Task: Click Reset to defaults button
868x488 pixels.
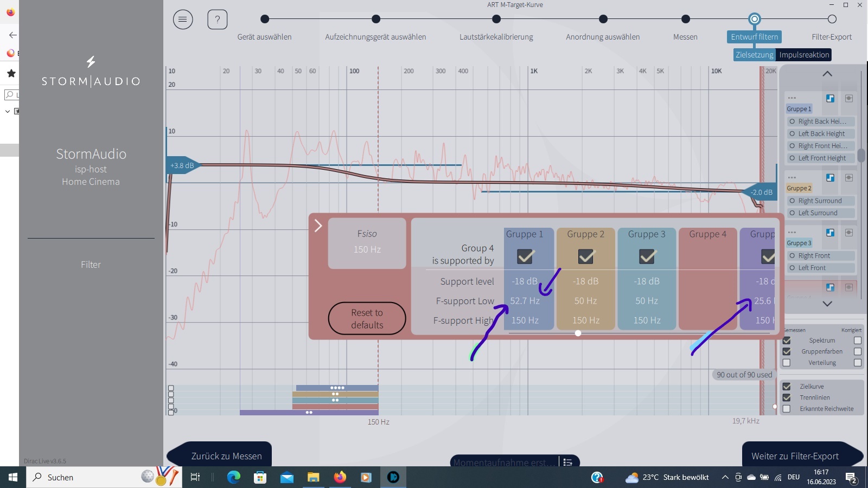Action: pyautogui.click(x=367, y=319)
